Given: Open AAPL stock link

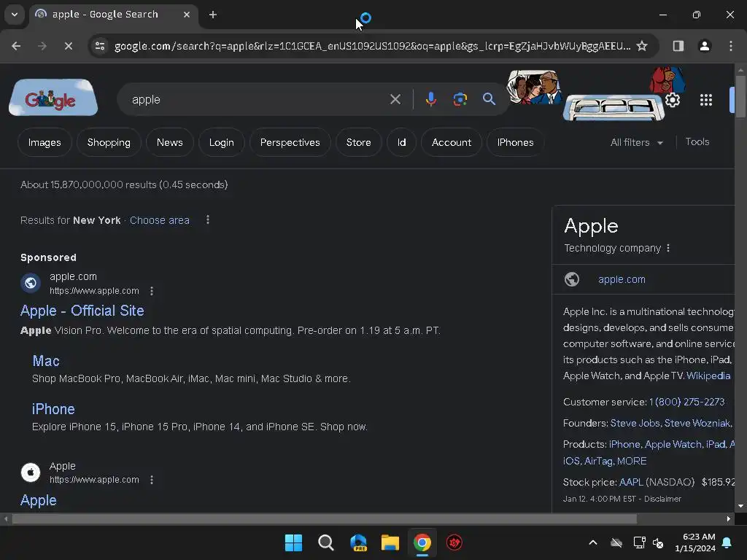Looking at the screenshot, I should tap(631, 482).
